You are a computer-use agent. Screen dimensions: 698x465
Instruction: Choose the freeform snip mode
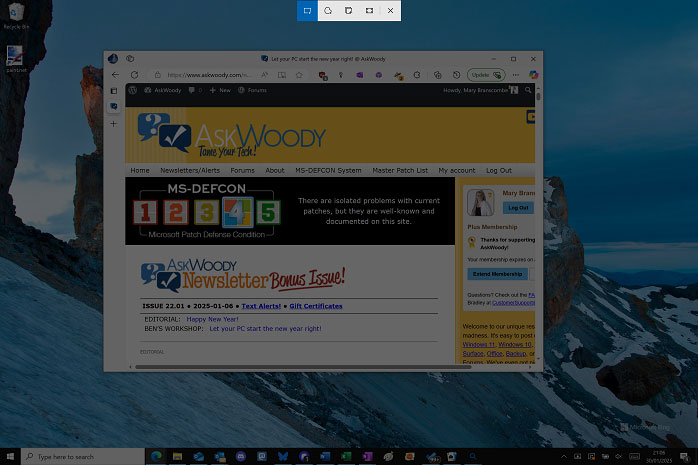(x=328, y=11)
